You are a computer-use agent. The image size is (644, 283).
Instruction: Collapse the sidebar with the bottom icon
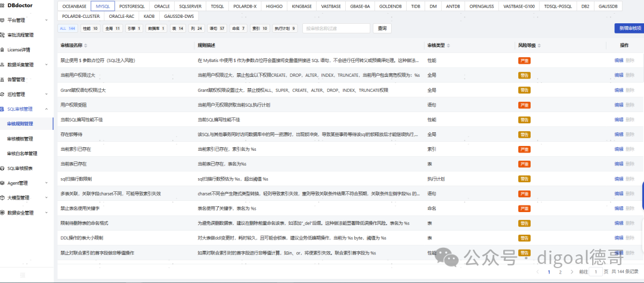[23, 275]
